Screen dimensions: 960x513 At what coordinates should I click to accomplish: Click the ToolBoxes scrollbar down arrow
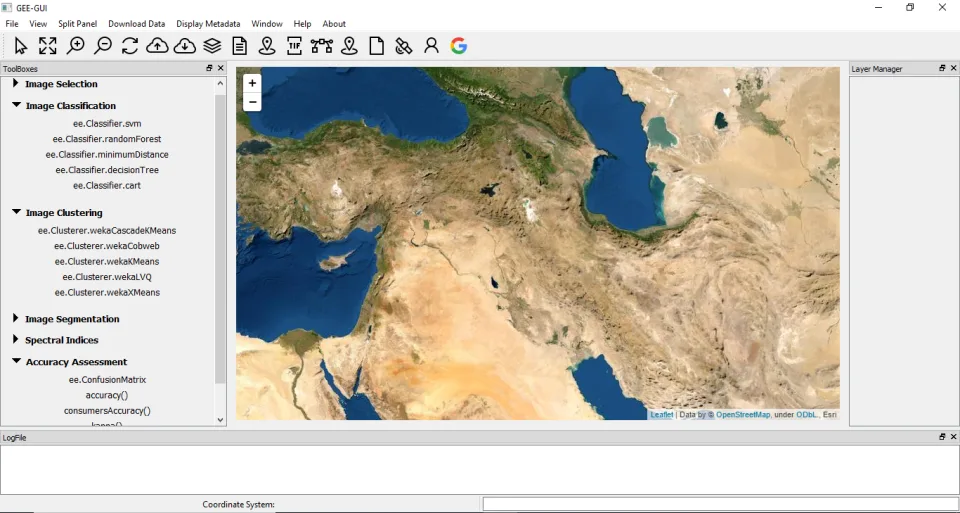[x=220, y=420]
